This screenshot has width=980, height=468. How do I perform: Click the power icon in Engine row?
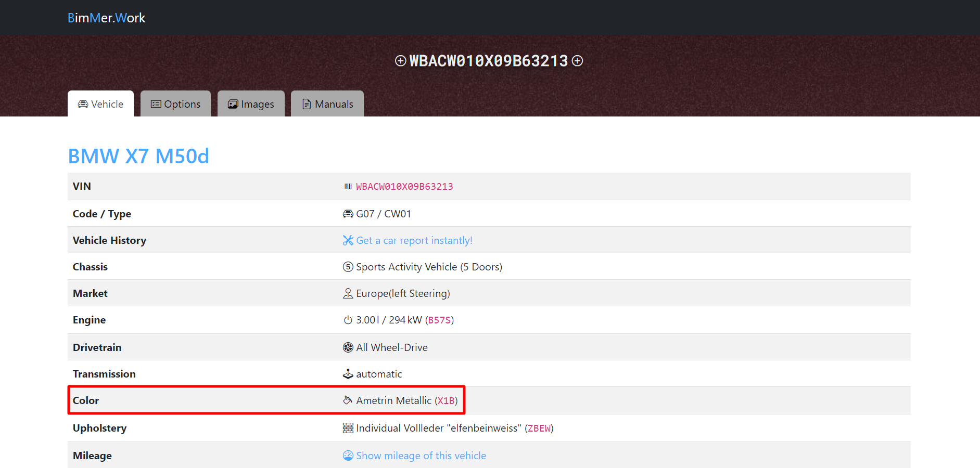348,320
